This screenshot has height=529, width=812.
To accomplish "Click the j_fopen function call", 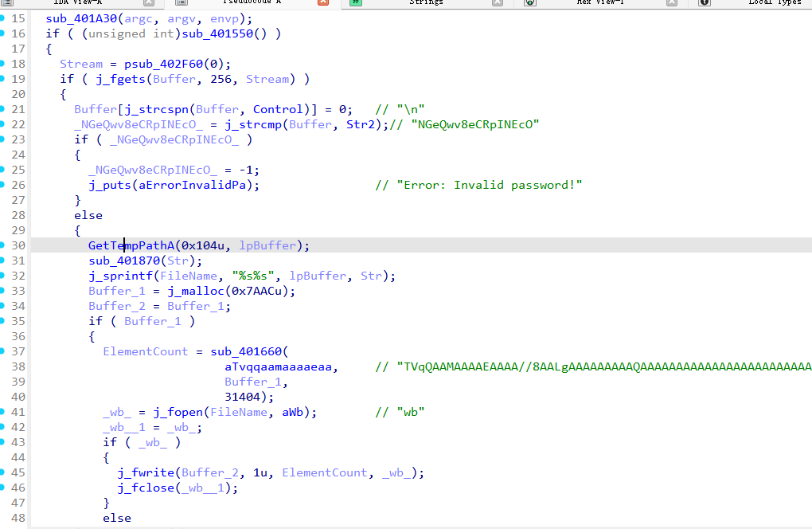I will point(178,413).
